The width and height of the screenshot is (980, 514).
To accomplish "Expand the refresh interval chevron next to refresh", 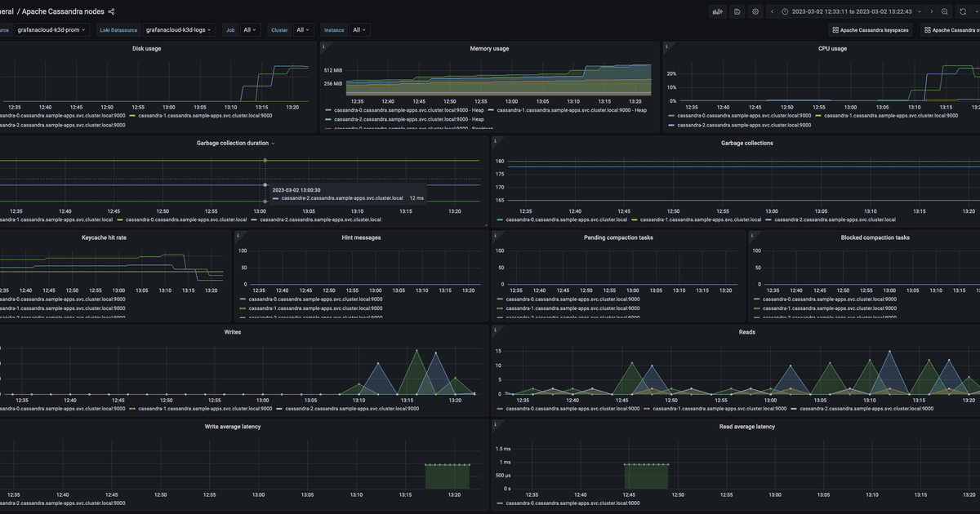I will pos(974,11).
